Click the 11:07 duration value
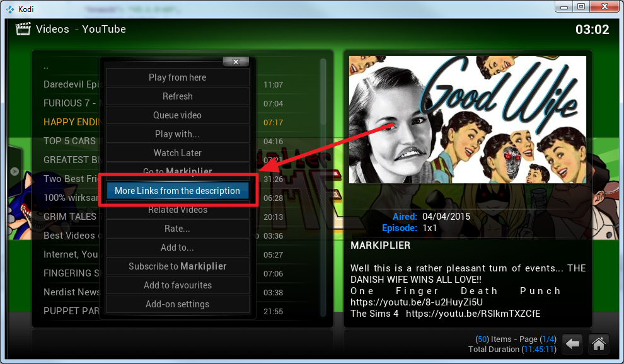This screenshot has height=364, width=624. coord(273,85)
